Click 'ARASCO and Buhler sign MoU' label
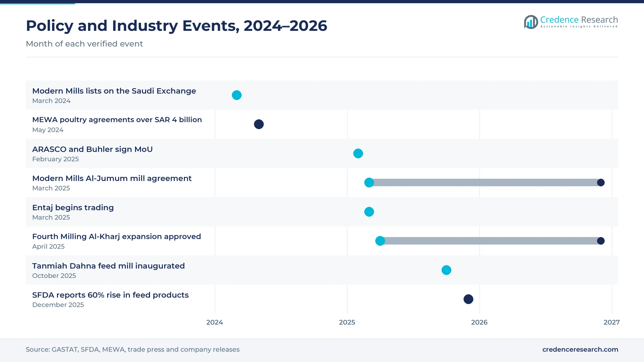The height and width of the screenshot is (362, 644). point(92,149)
